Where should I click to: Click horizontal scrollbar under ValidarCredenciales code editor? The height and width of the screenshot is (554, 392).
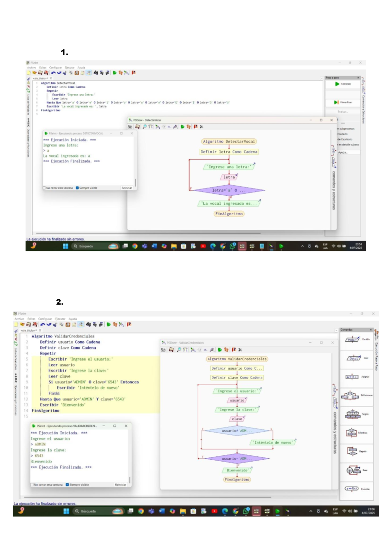(x=147, y=497)
